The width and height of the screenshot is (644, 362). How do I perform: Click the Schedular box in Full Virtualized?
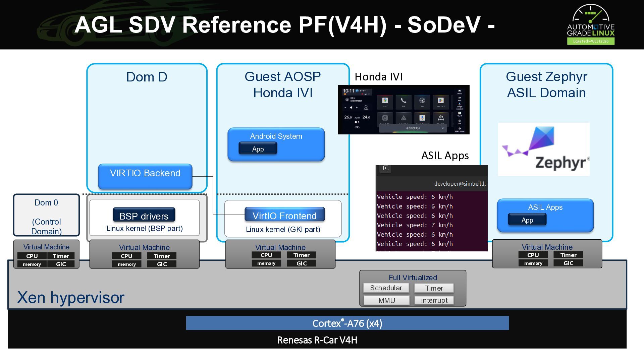click(386, 288)
